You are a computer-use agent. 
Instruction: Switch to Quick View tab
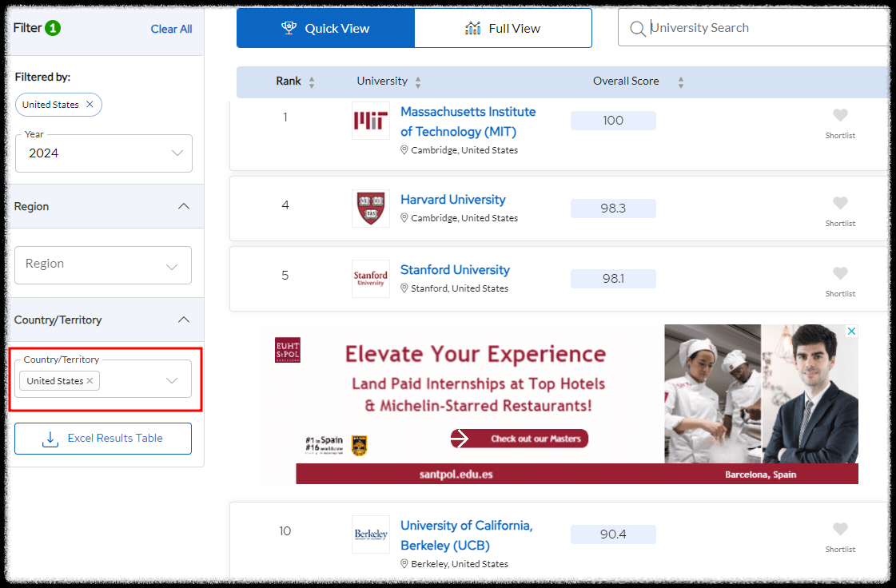326,28
